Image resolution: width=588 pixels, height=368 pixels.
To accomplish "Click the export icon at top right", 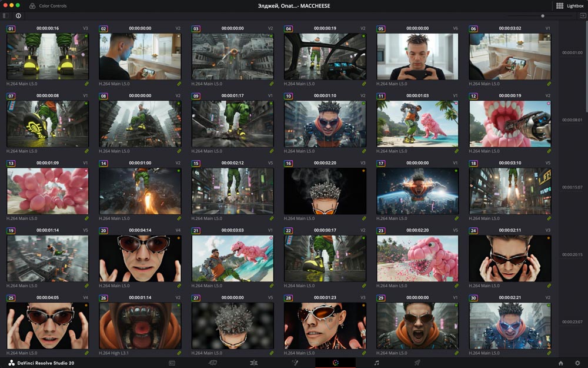I will [x=582, y=16].
